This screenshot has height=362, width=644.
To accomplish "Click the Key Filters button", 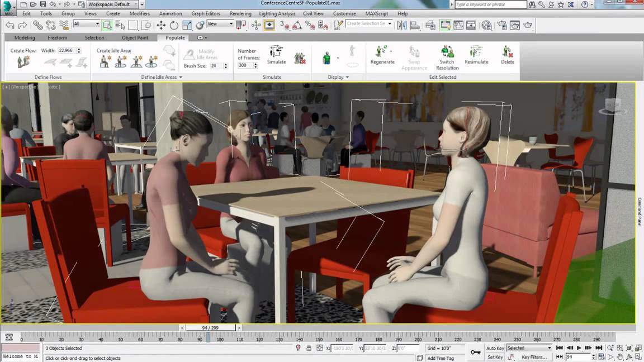I will point(534,357).
